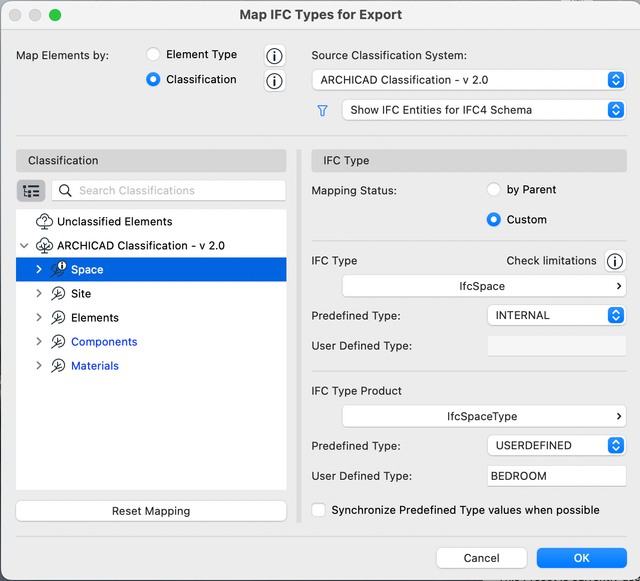Click the Site row leaf icon
The image size is (640, 581).
58,294
